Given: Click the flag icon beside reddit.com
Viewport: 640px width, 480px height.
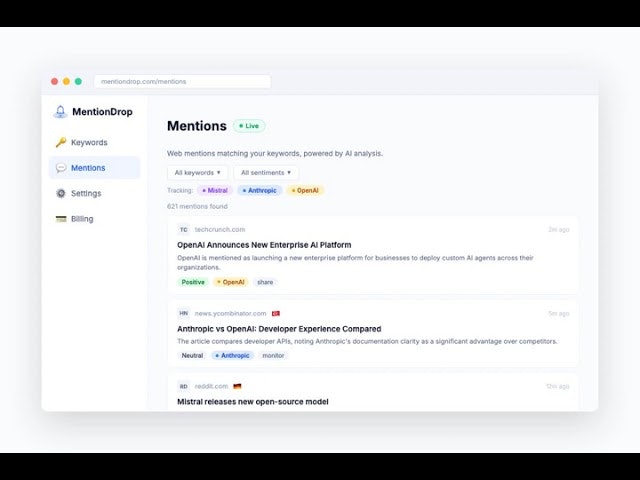Looking at the screenshot, I should click(x=237, y=386).
